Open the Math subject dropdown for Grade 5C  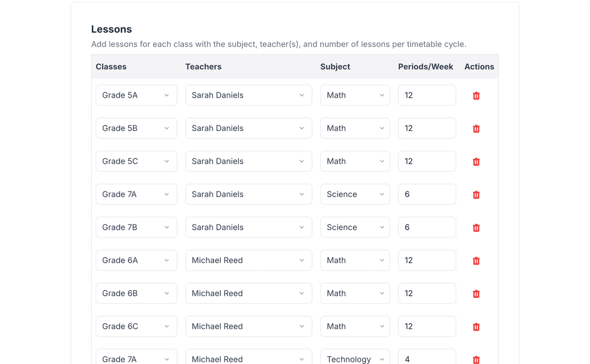355,162
